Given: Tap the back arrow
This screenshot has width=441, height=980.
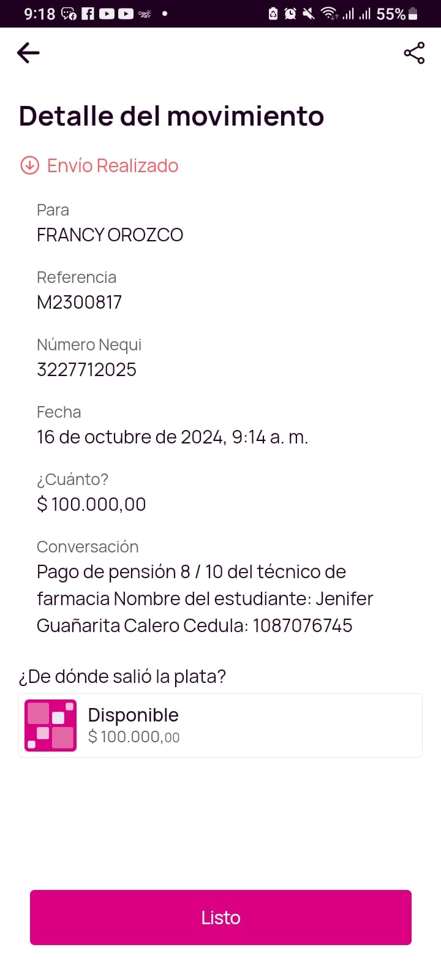Looking at the screenshot, I should tap(28, 53).
